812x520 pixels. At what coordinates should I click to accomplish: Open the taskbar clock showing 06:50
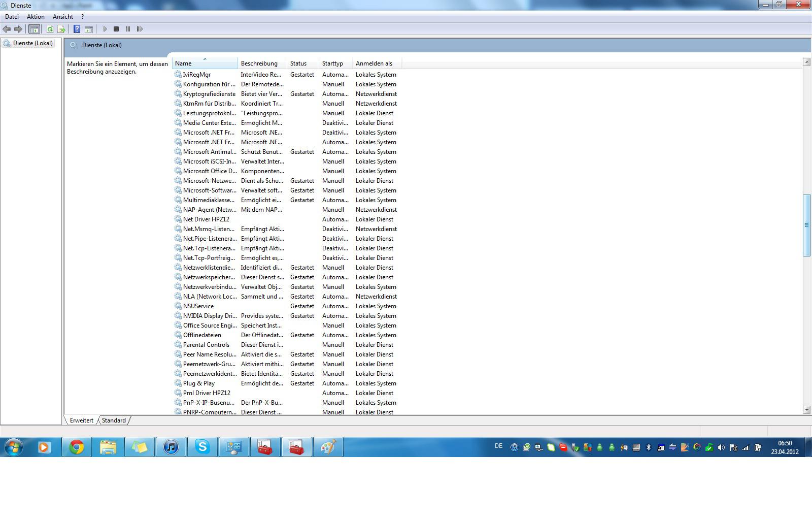tap(785, 447)
